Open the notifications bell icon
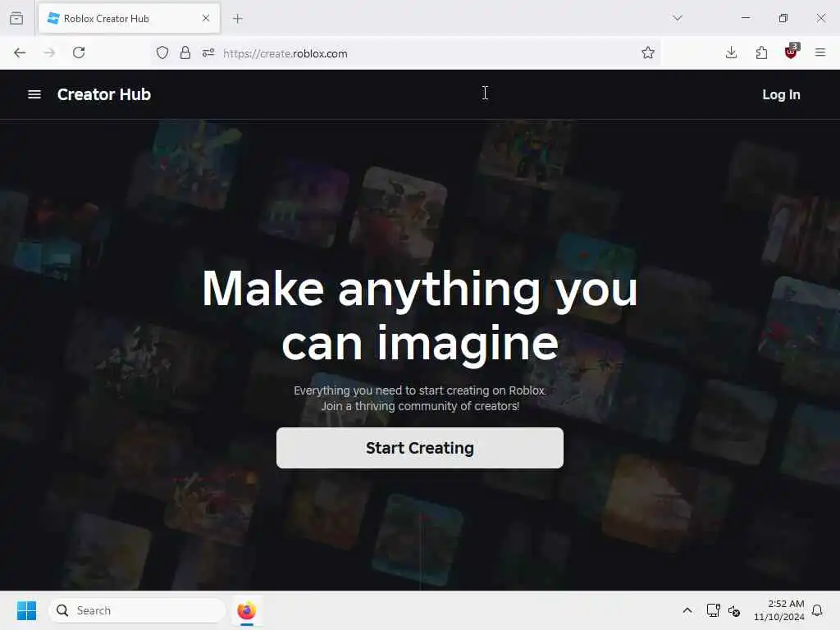 click(818, 610)
